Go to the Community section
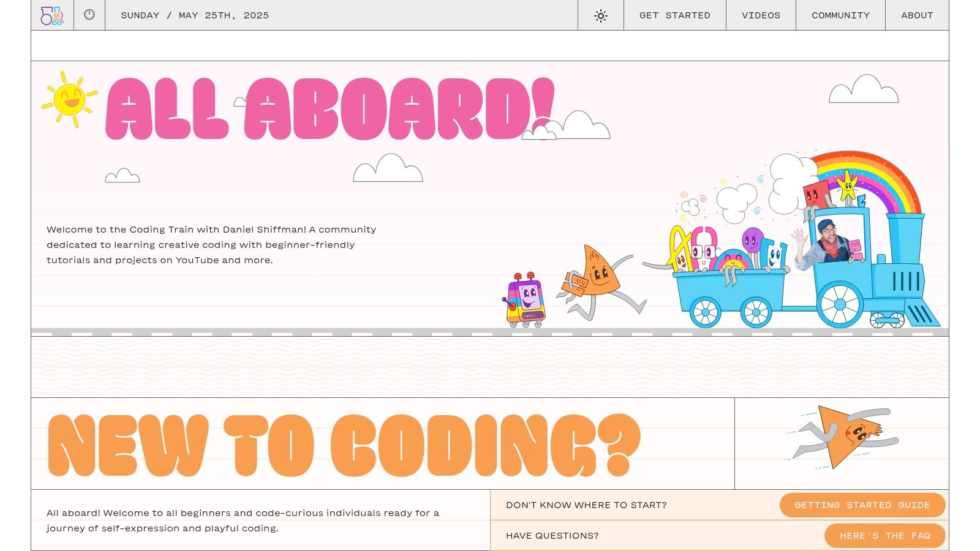Viewport: 980px width, 551px height. (x=840, y=15)
